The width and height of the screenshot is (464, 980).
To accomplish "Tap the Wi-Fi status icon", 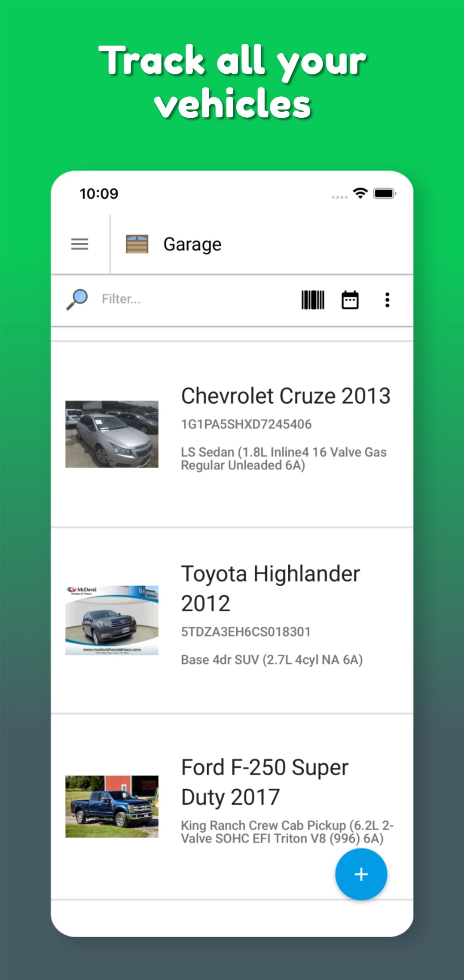I will click(360, 193).
